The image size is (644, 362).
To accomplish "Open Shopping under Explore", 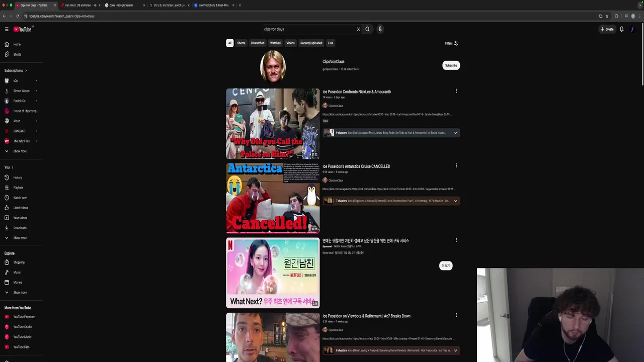I will pyautogui.click(x=18, y=262).
